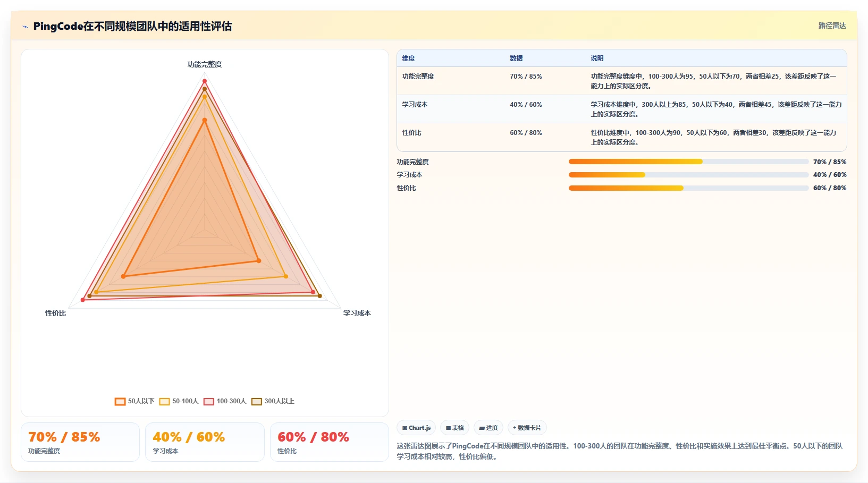868x483 pixels.
Task: Click the 60% / 80% value beside progress bar
Action: click(x=830, y=188)
